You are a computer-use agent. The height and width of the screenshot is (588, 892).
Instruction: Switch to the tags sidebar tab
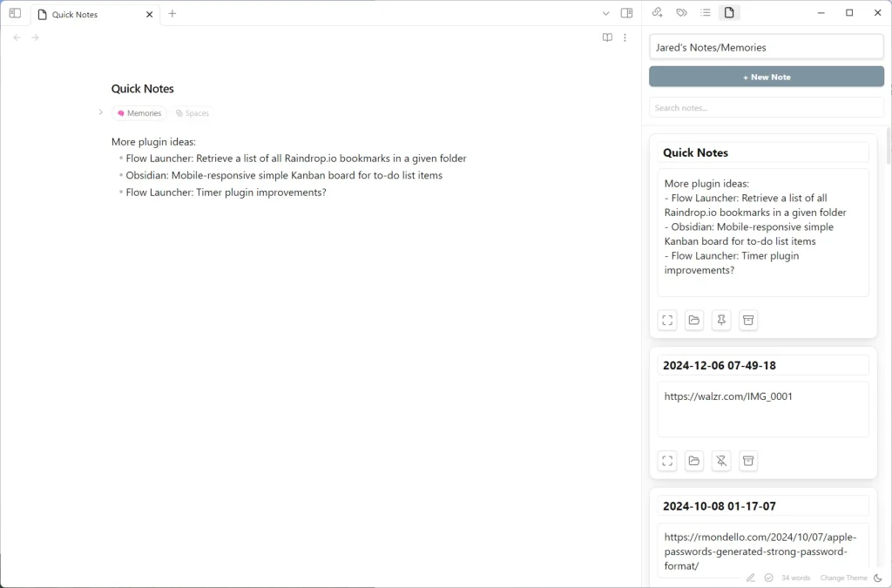pyautogui.click(x=681, y=12)
